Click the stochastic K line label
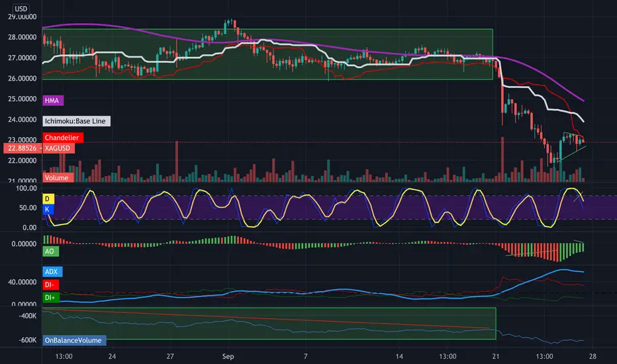Viewport: 617px width, 364px height. pyautogui.click(x=48, y=209)
